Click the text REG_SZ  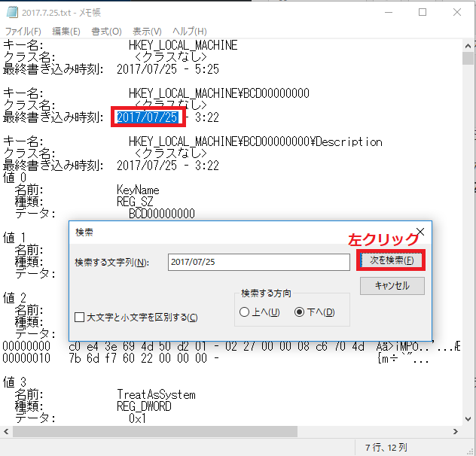[135, 202]
